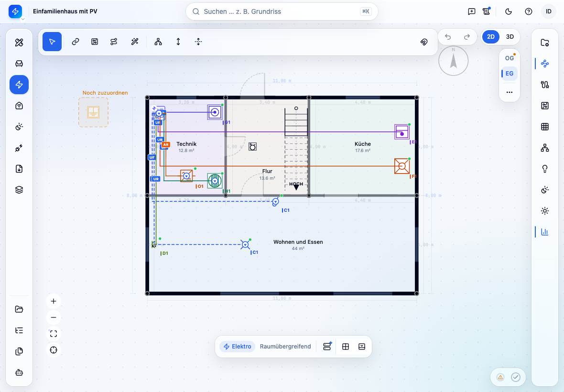Click the search field Suchen

[282, 11]
